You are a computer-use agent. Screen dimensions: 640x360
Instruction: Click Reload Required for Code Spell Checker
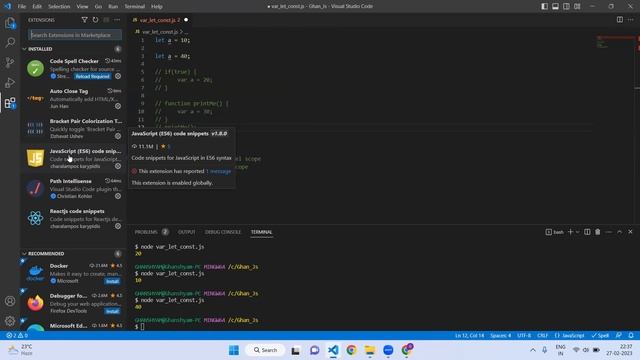93,76
